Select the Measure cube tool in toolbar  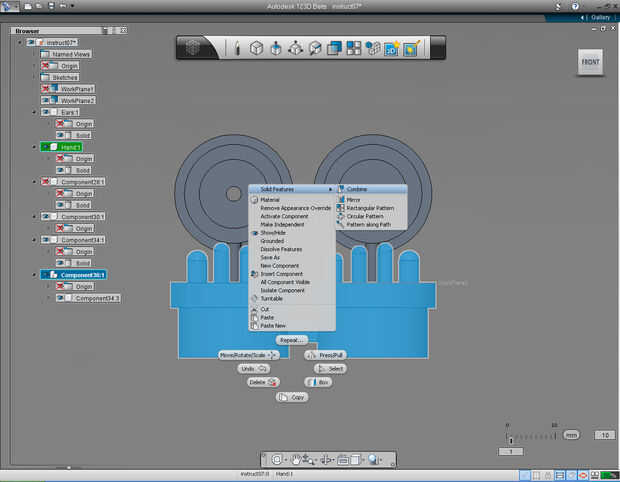coord(315,48)
